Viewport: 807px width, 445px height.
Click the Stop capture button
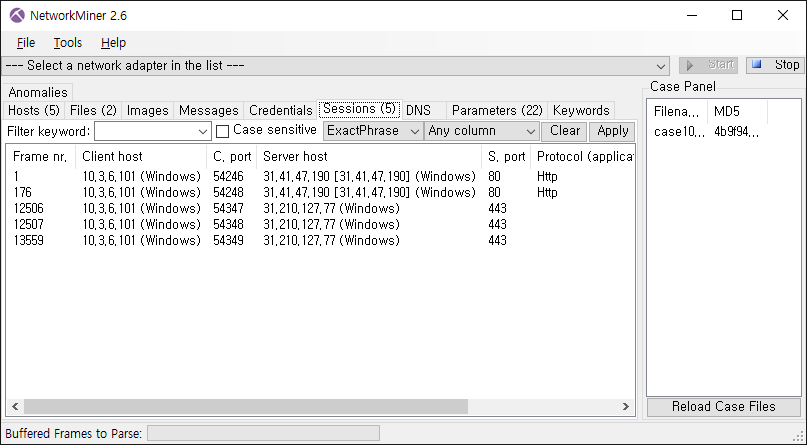[x=775, y=65]
